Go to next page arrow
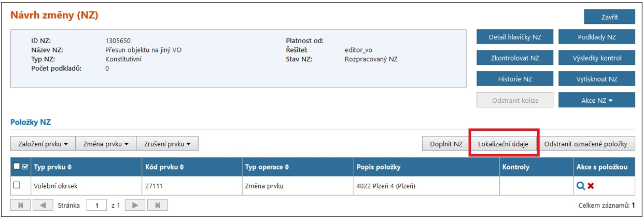This screenshot has height=219, width=644. click(135, 205)
